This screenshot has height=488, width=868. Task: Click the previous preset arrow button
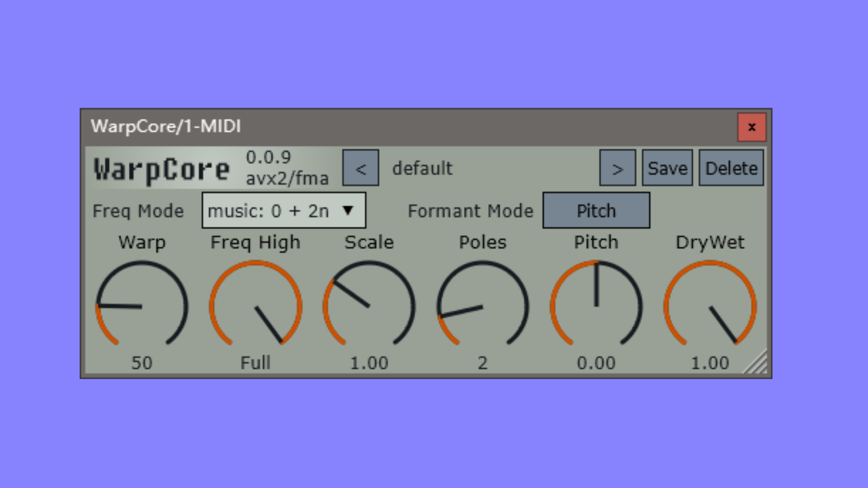point(360,168)
